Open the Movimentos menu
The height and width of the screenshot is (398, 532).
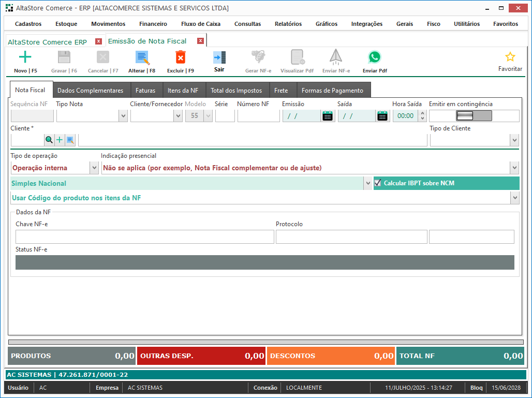[x=108, y=24]
